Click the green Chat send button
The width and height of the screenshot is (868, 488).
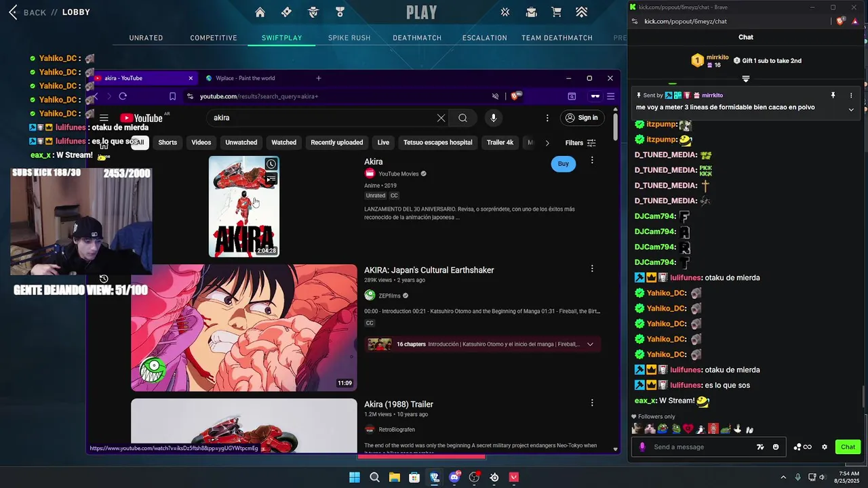[848, 447]
